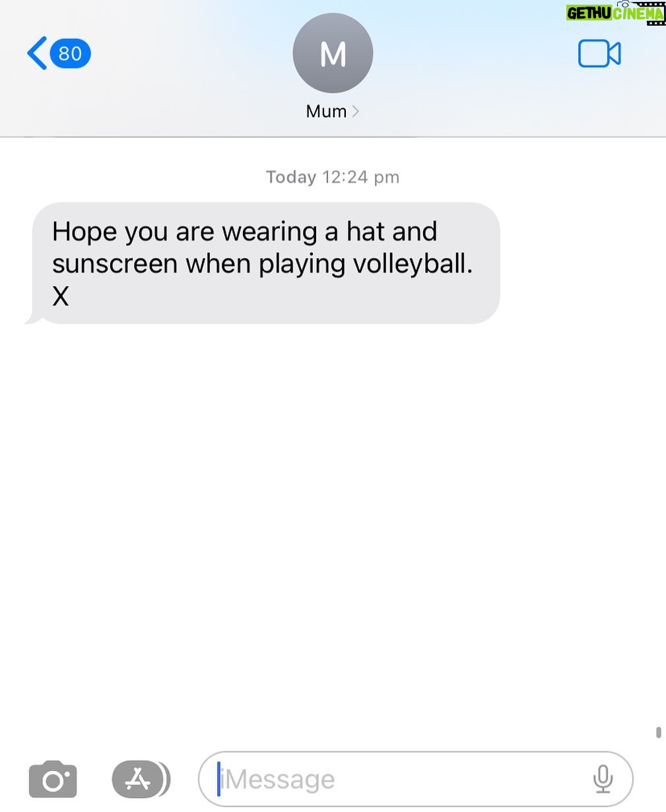Click the GETHU CINEMA watermark logo

615,13
